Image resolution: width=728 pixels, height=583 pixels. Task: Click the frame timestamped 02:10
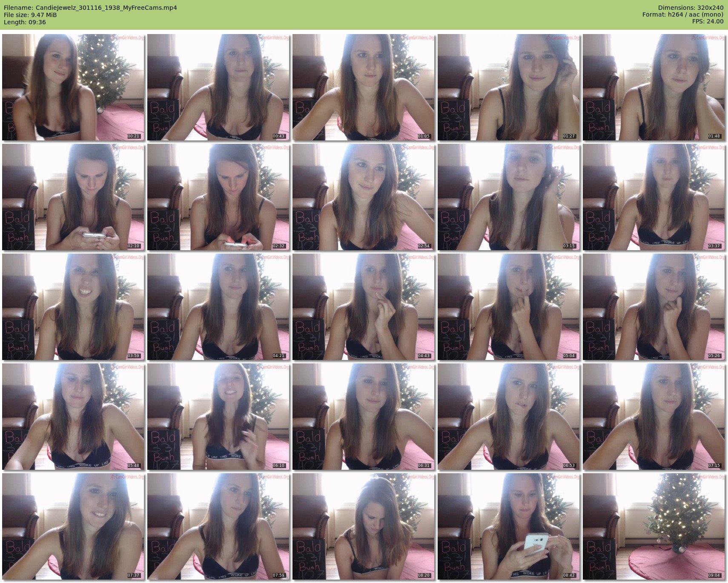tap(73, 197)
